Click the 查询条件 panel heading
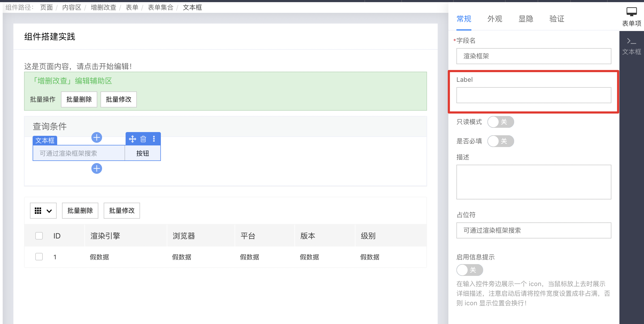This screenshot has width=644, height=324. (x=50, y=126)
